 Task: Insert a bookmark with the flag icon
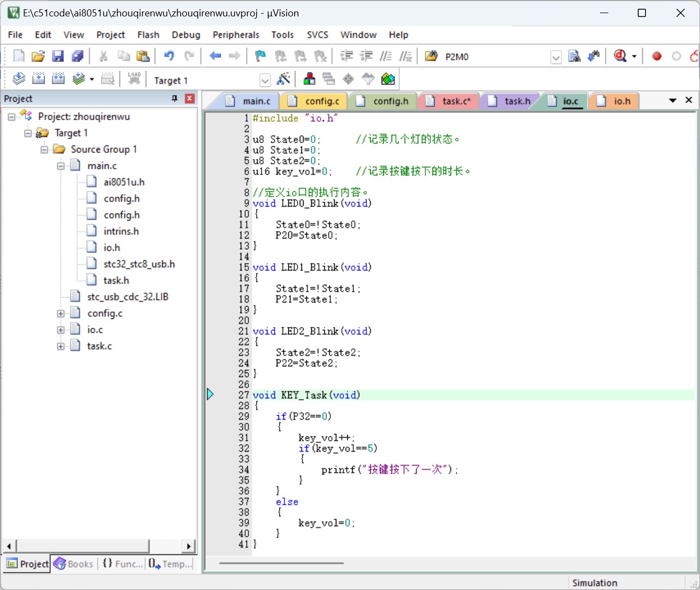pos(260,56)
